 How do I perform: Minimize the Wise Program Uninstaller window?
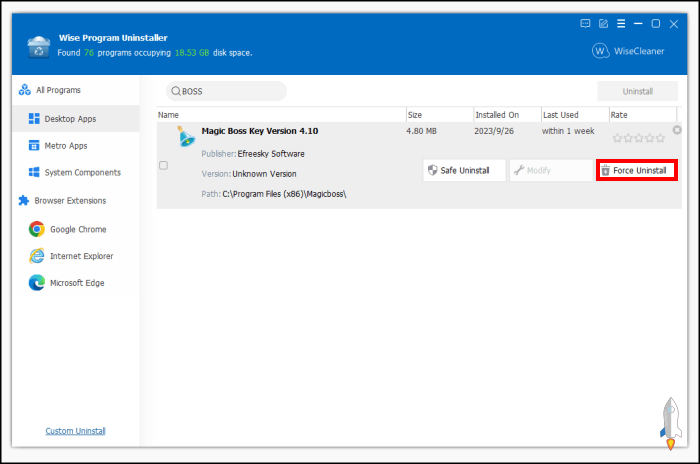(x=638, y=24)
